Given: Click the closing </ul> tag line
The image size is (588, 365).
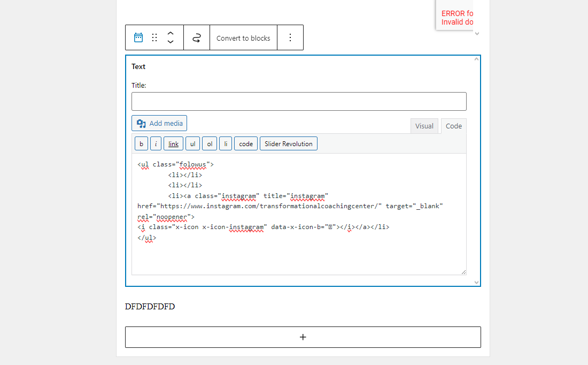Looking at the screenshot, I should click(146, 238).
